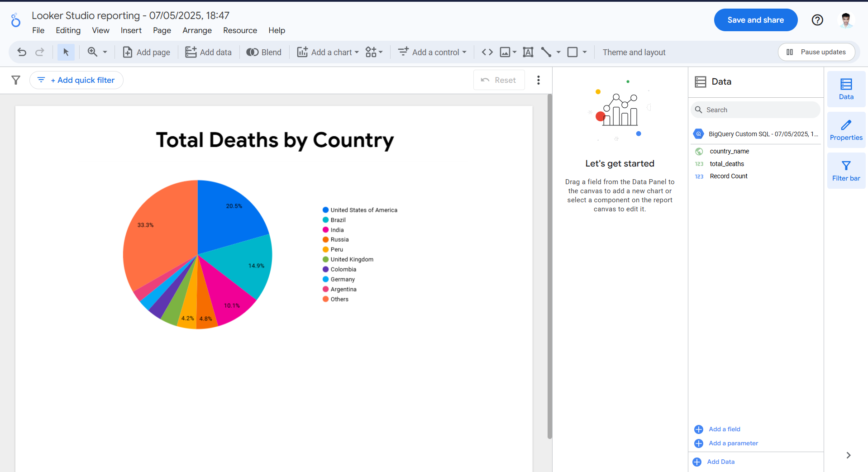Image resolution: width=868 pixels, height=472 pixels.
Task: Click the Redo icon
Action: click(40, 52)
